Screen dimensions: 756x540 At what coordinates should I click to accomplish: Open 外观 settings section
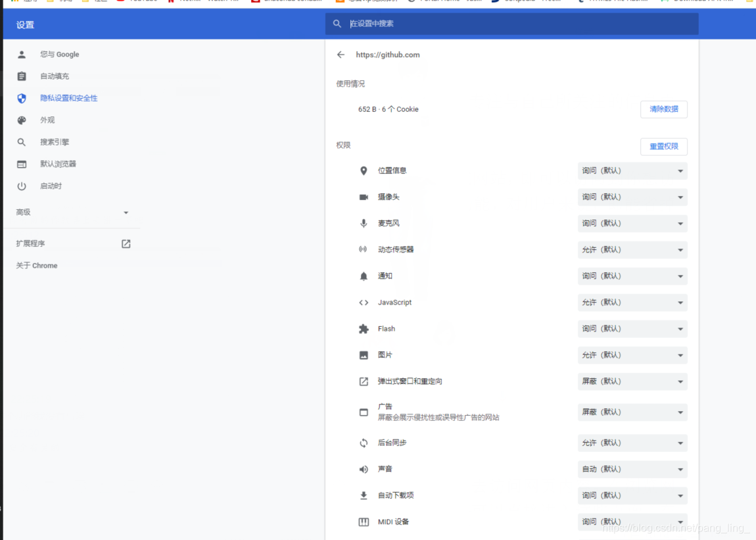click(x=47, y=120)
